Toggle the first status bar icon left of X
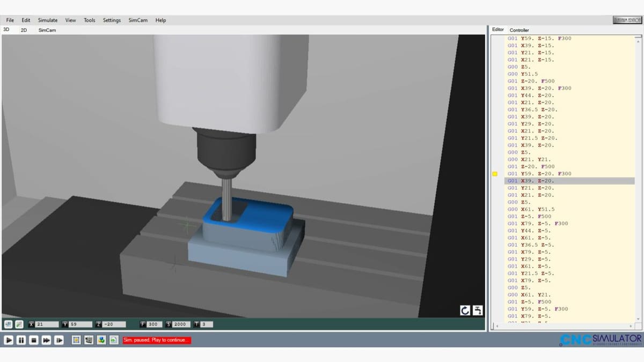Image resolution: width=644 pixels, height=362 pixels. pos(8,324)
